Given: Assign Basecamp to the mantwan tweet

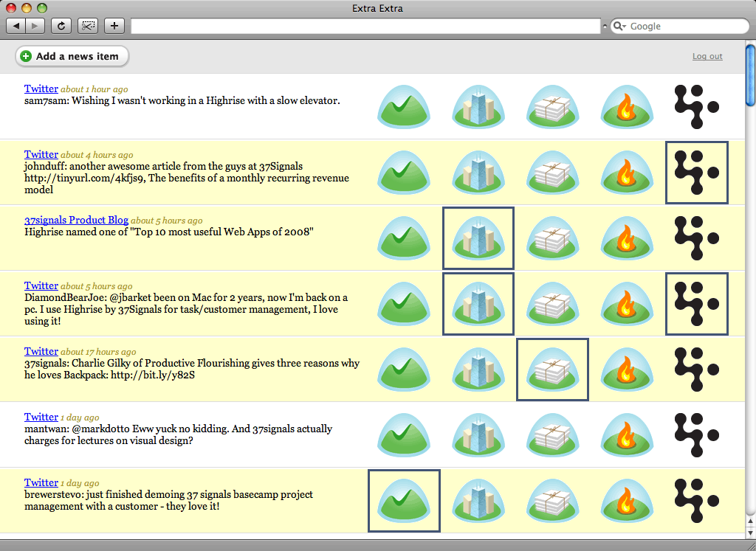Looking at the screenshot, I should click(404, 435).
